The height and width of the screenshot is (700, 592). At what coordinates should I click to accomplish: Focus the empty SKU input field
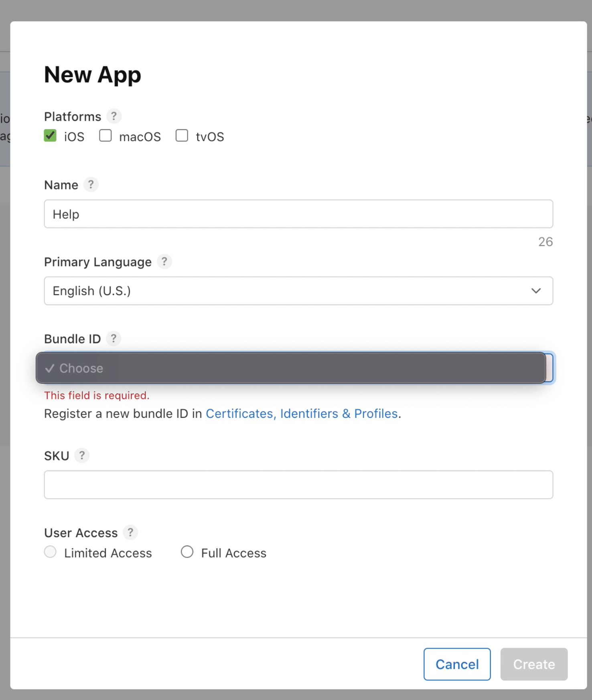tap(298, 484)
